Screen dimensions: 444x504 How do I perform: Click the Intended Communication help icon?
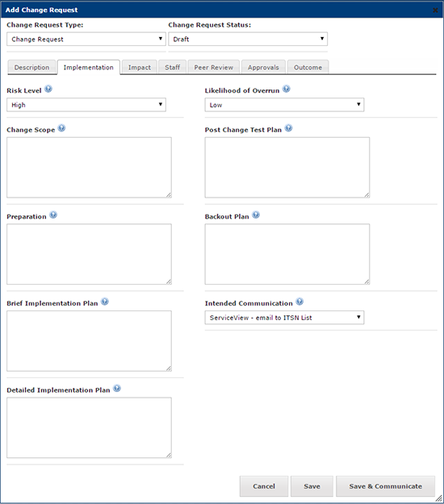(x=299, y=302)
